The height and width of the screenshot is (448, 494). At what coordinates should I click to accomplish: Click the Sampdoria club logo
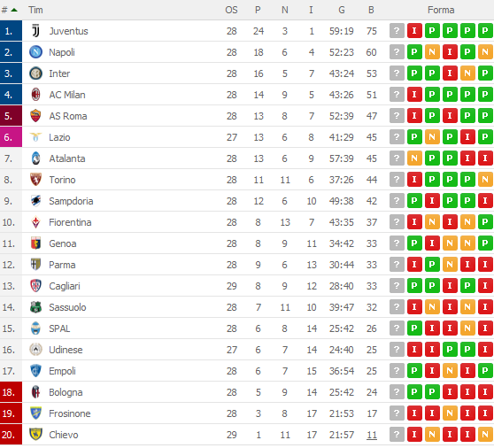click(x=35, y=201)
